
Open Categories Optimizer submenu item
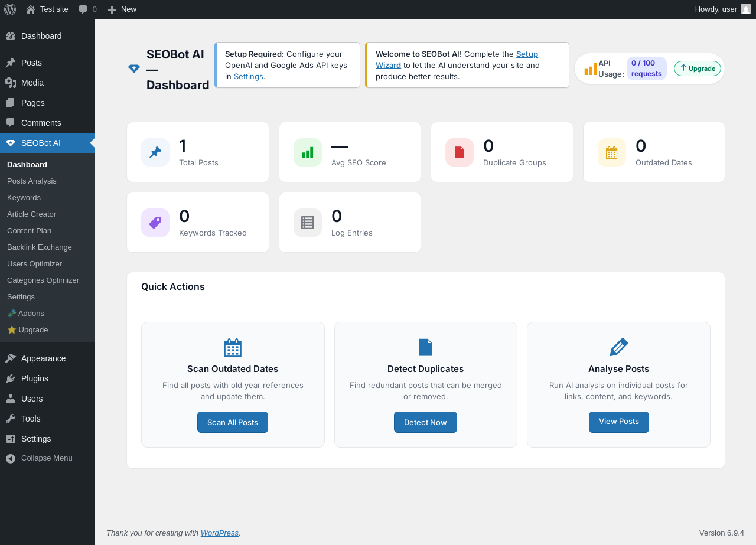43,280
